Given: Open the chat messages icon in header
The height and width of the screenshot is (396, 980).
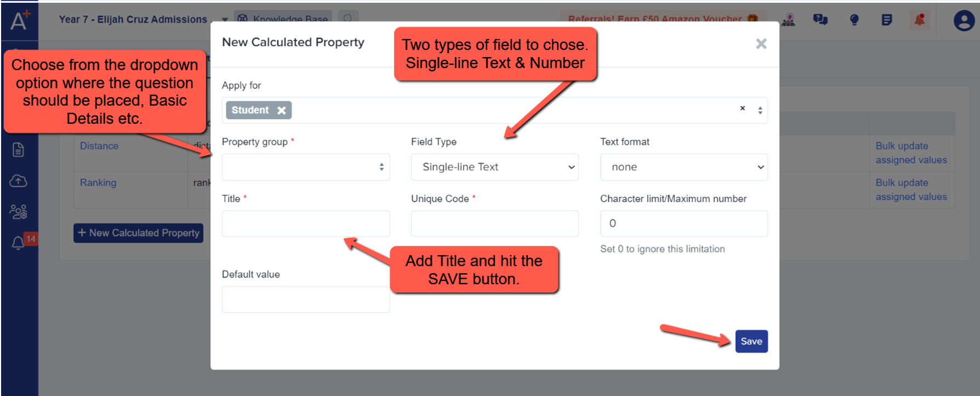Looking at the screenshot, I should point(821,20).
